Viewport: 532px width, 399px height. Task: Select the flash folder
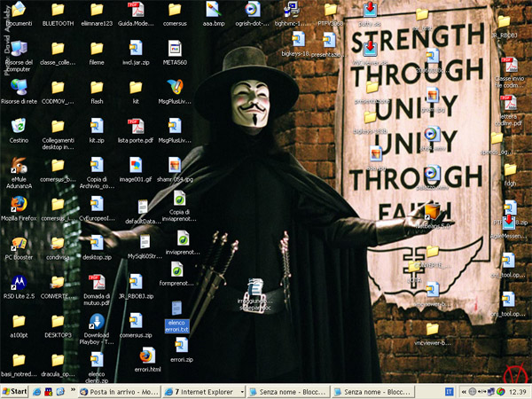tap(97, 87)
